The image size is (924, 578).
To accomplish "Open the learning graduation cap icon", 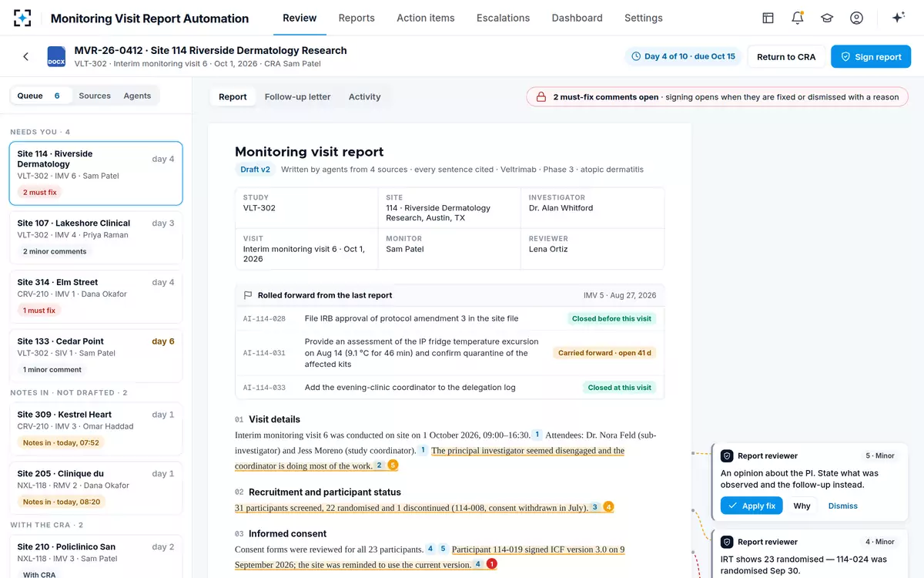I will click(x=827, y=18).
